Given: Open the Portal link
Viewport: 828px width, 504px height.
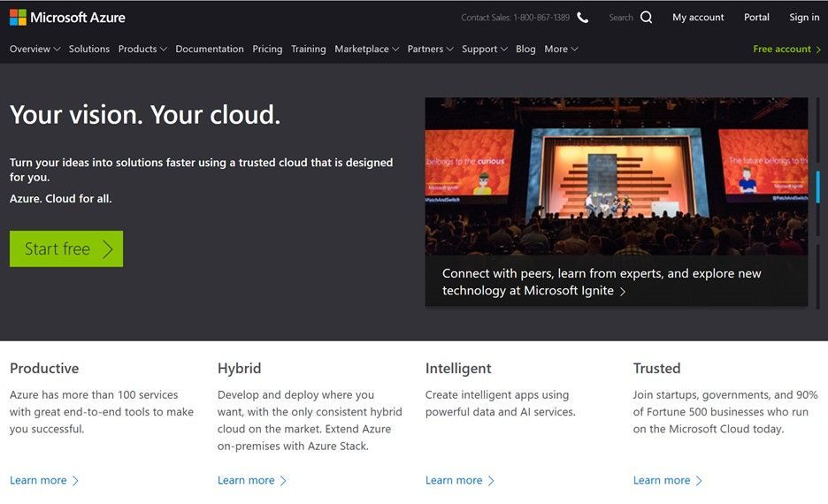Looking at the screenshot, I should click(x=756, y=18).
